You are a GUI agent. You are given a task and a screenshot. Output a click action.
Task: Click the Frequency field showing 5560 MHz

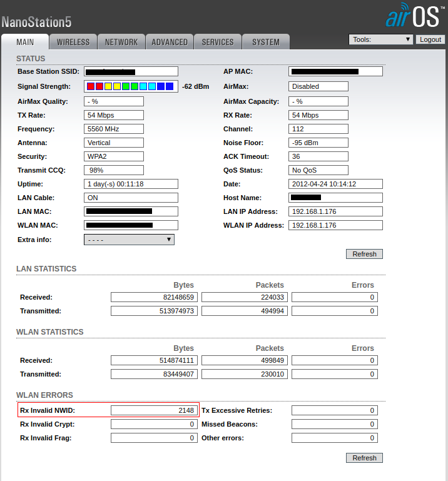113,129
